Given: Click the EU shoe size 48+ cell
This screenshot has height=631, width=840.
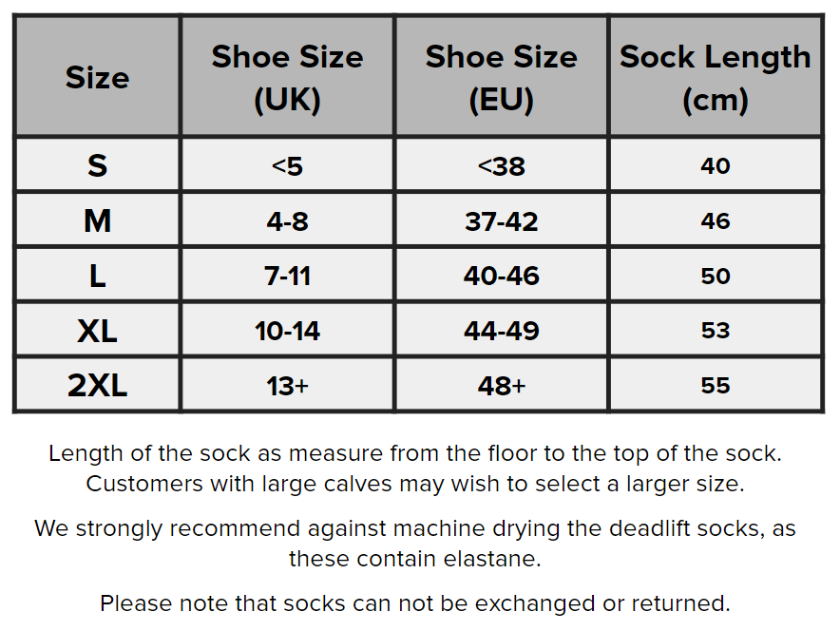Looking at the screenshot, I should pos(501,385).
